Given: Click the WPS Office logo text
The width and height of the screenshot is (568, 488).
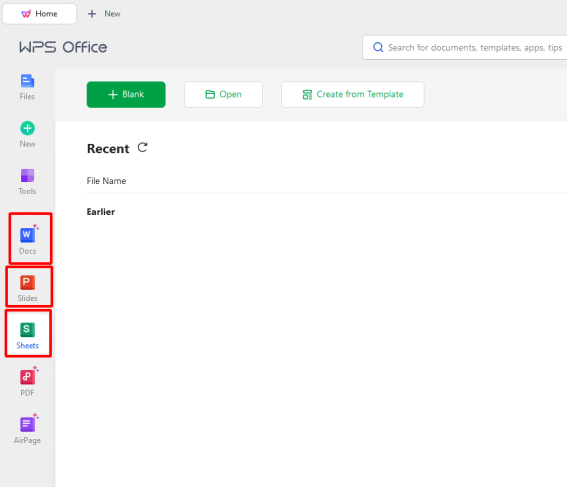Looking at the screenshot, I should 63,47.
